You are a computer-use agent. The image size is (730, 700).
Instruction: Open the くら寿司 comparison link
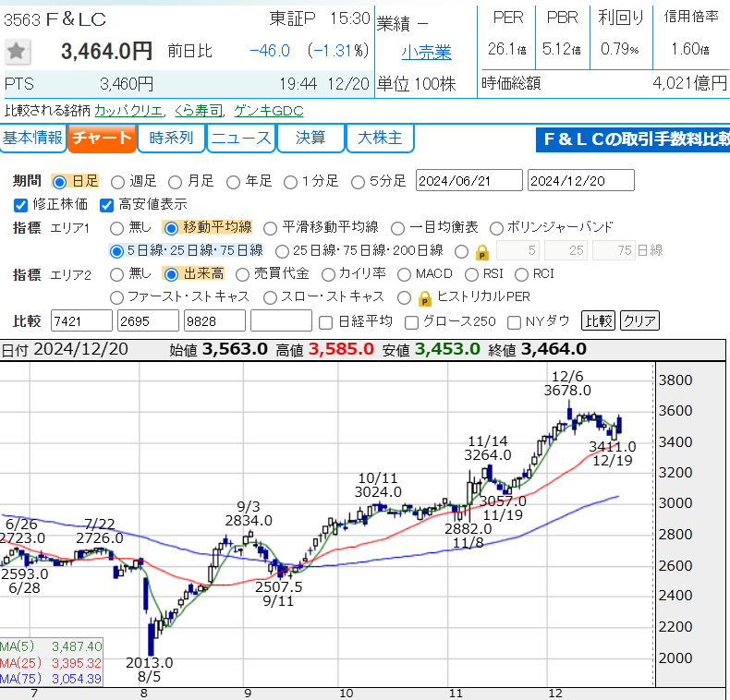point(198,110)
